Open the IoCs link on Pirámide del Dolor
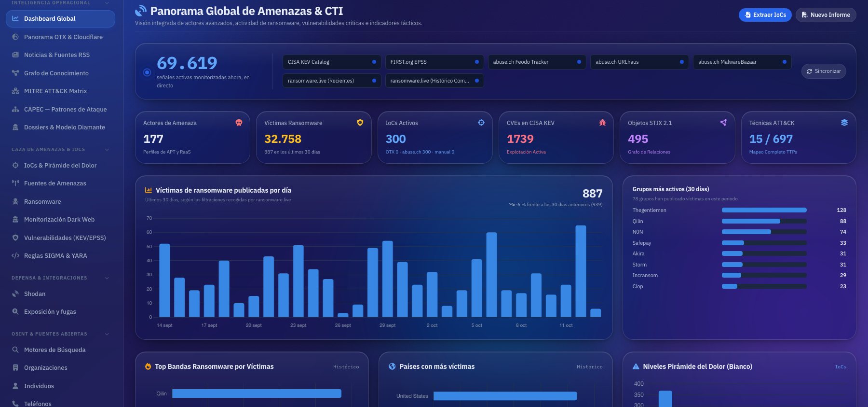Screen dimensions: 868x407 click(x=841, y=367)
